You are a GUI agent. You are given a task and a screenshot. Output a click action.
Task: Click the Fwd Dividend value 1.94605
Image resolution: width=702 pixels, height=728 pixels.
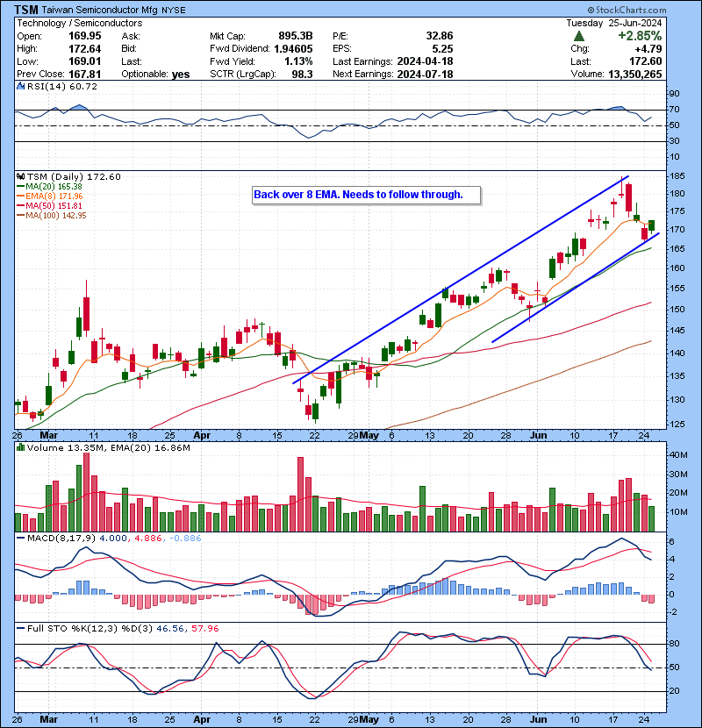coord(293,48)
